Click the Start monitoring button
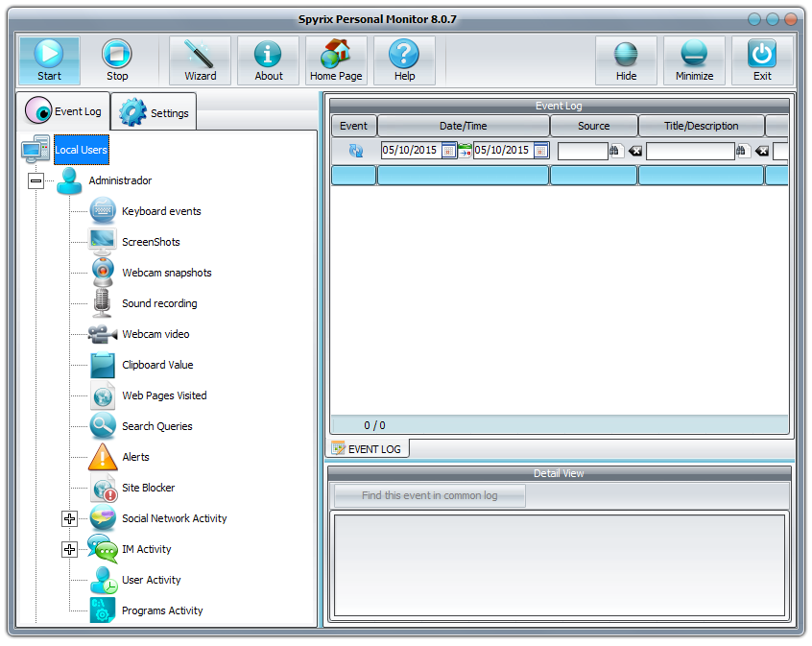 pyautogui.click(x=49, y=60)
